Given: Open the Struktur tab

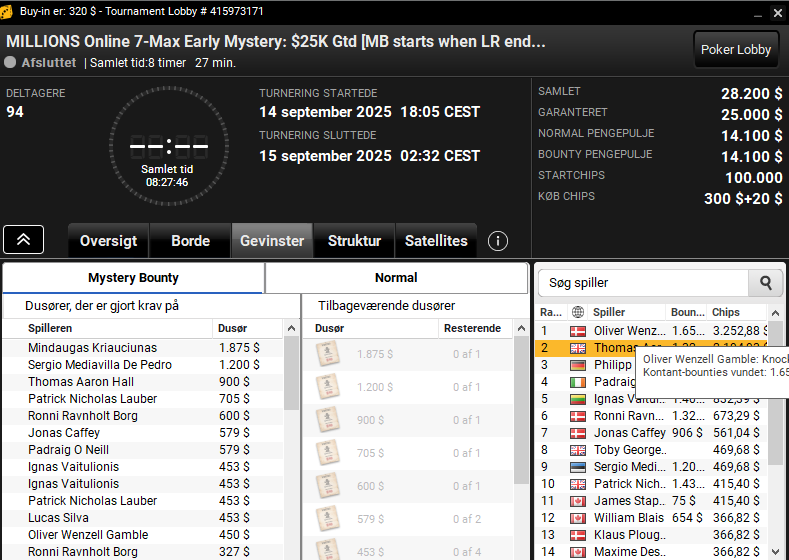Looking at the screenshot, I should point(354,241).
